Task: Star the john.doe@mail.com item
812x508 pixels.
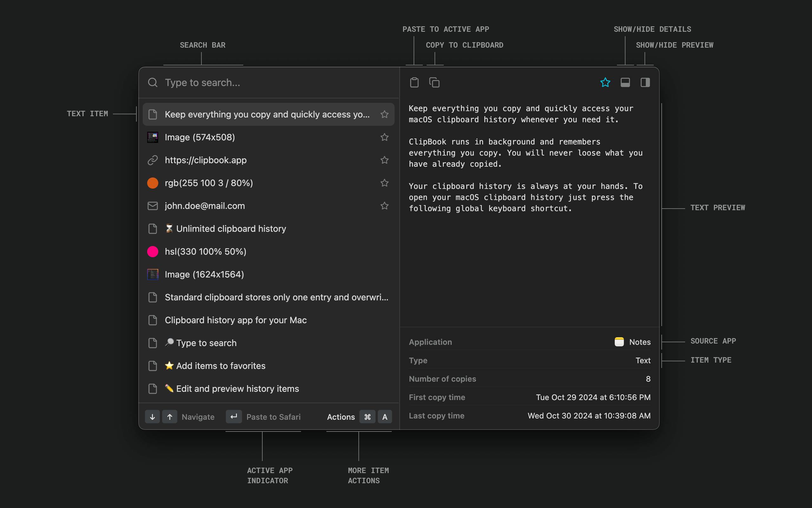Action: 384,206
